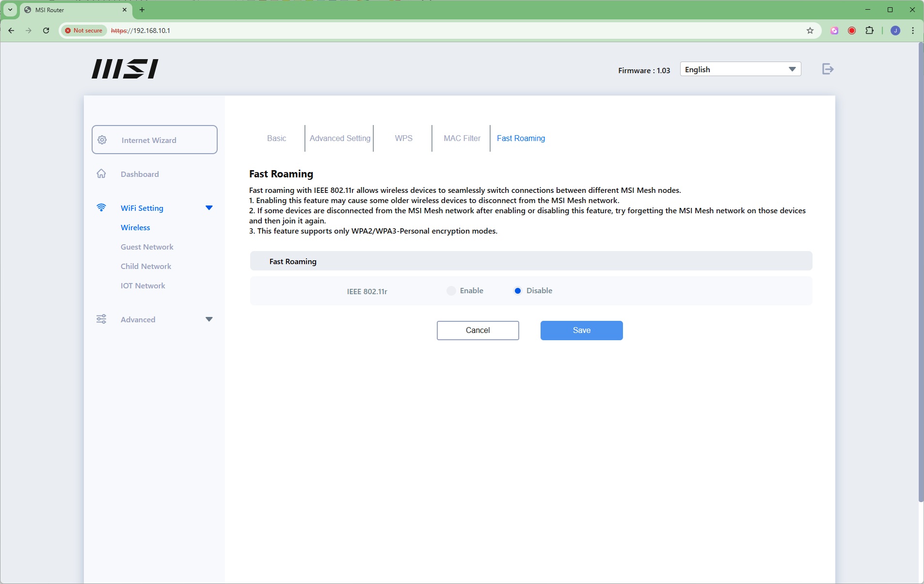Bookmark this page with the star icon
The image size is (924, 584).
click(810, 31)
